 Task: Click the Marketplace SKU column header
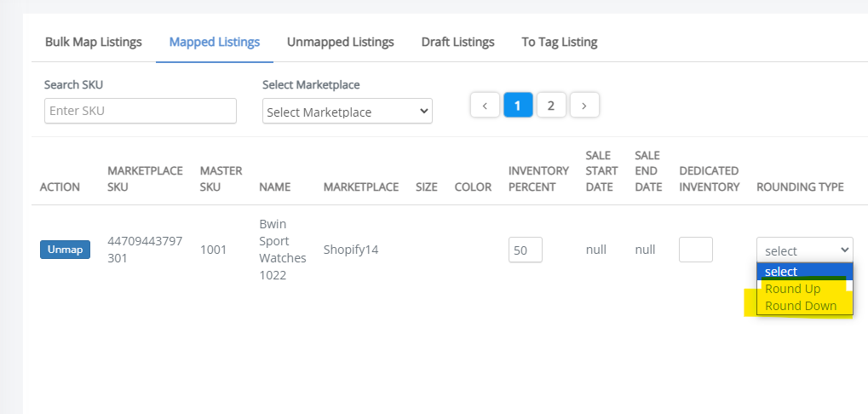point(145,179)
